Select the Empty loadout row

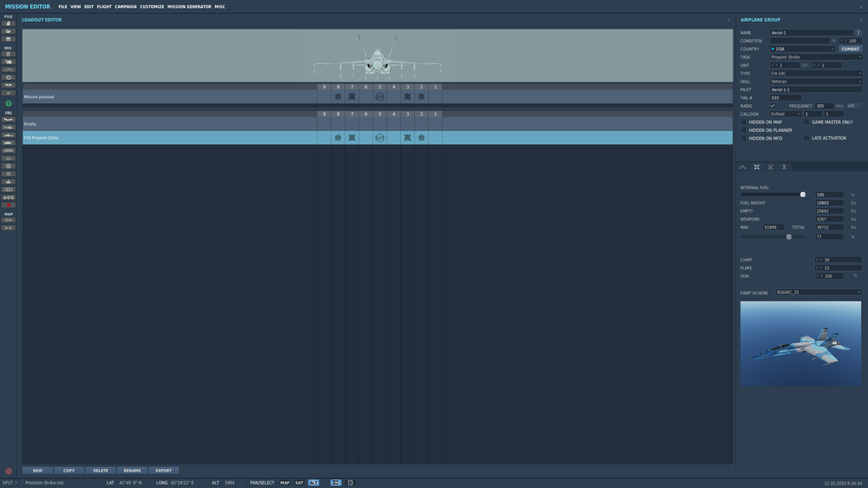click(377, 124)
